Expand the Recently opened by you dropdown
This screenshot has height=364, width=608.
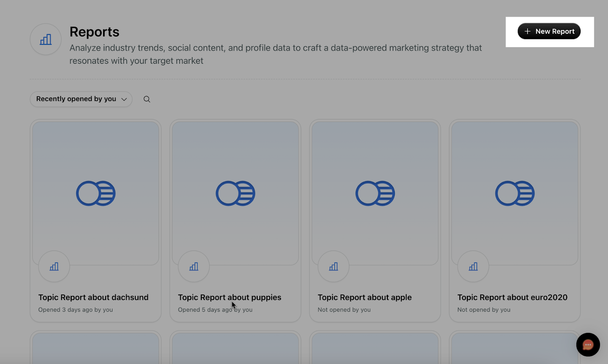(x=81, y=99)
